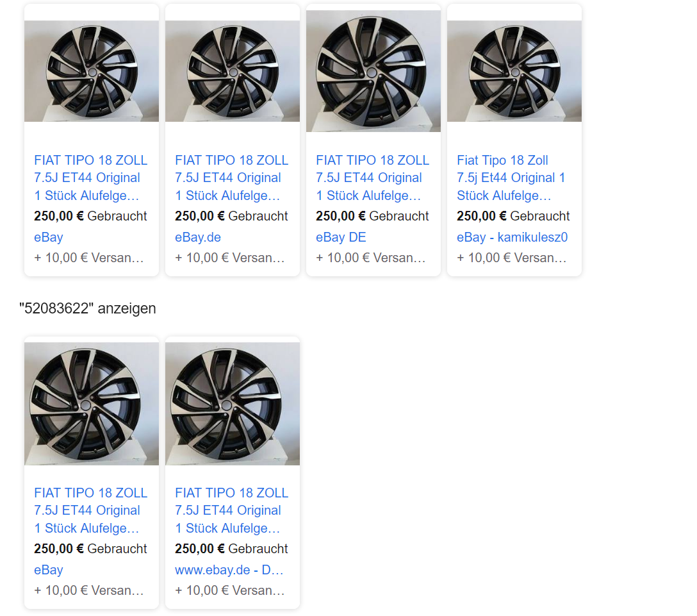Click the title link of the www.ebay.de listing
This screenshot has width=697, height=616.
click(231, 510)
